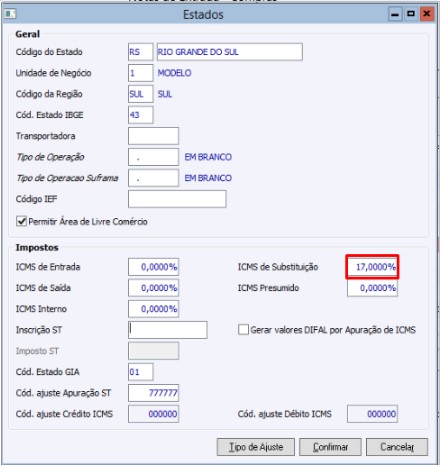
Task: Cancel with the Cancelar button
Action: click(397, 447)
